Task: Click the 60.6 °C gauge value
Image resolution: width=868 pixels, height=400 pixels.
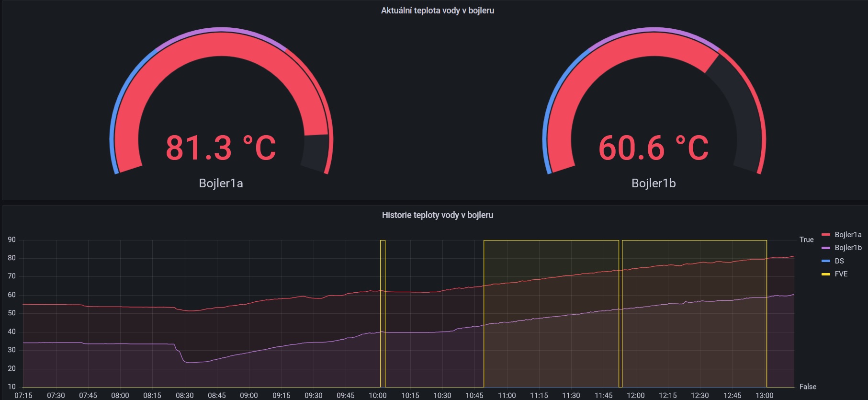Action: [654, 148]
